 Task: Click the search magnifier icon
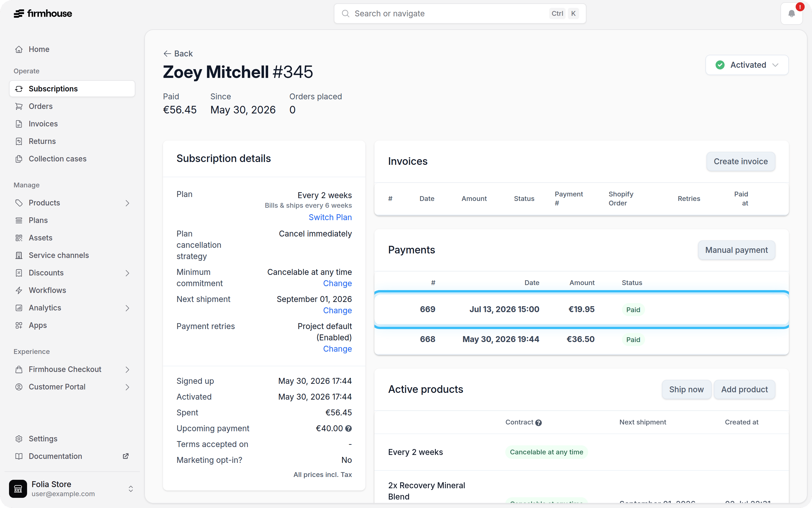point(345,14)
